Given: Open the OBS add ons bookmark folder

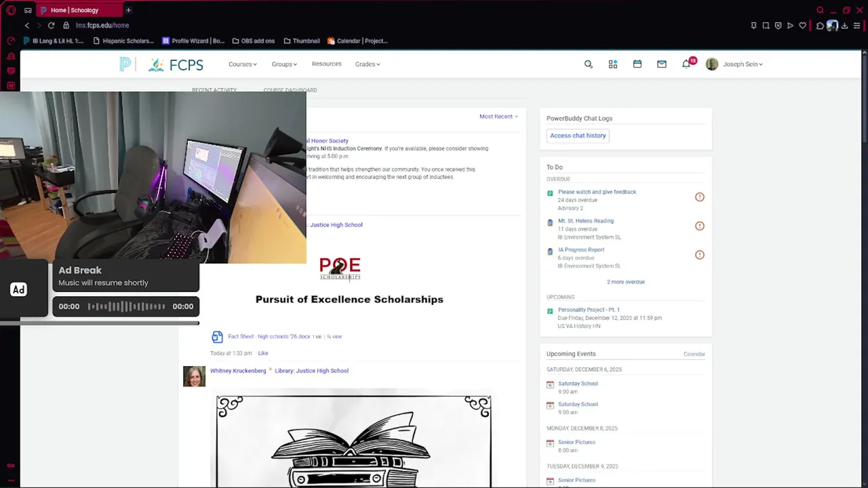Looking at the screenshot, I should tap(254, 41).
